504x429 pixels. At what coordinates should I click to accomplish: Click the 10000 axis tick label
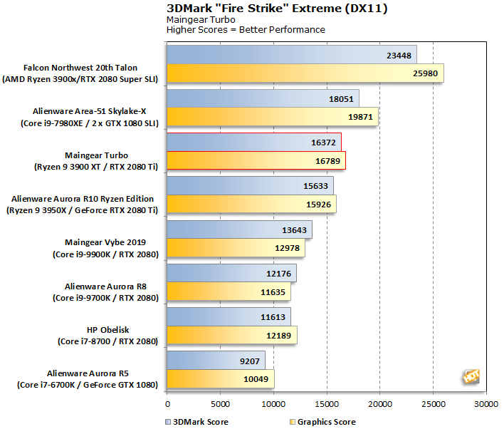coord(273,404)
